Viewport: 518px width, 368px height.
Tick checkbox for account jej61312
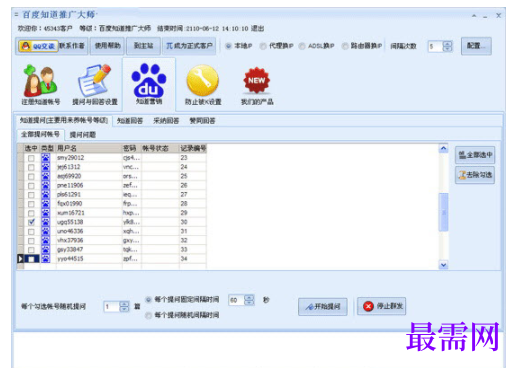coord(31,167)
